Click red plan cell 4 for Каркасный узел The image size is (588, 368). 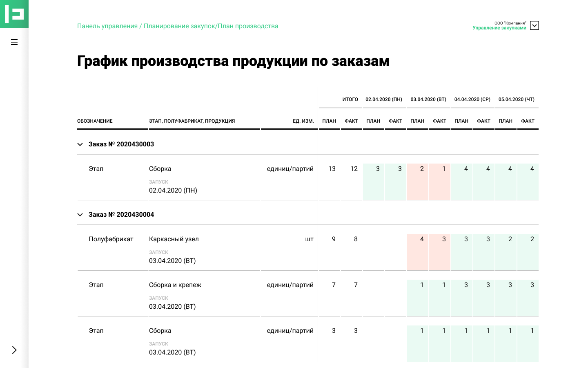pyautogui.click(x=418, y=252)
